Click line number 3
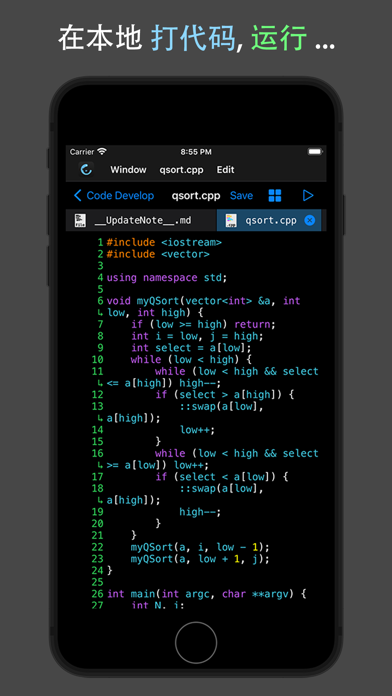Screen dimensions: 392x696 coord(100,266)
